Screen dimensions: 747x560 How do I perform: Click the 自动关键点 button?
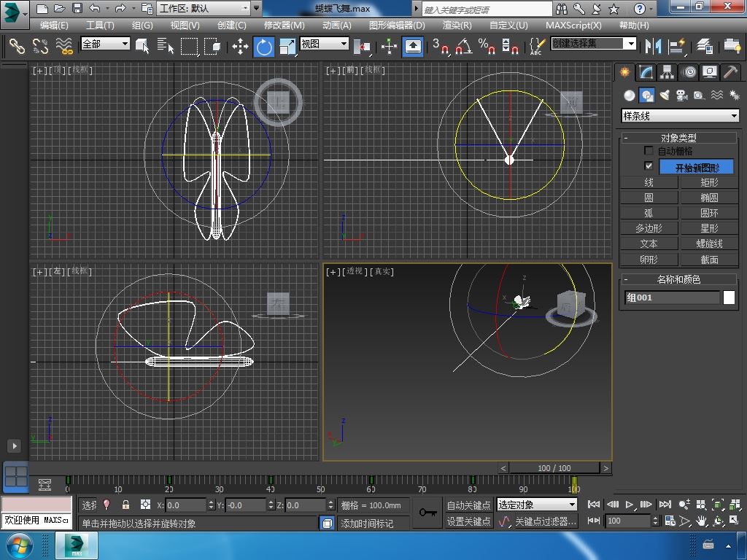coord(468,505)
